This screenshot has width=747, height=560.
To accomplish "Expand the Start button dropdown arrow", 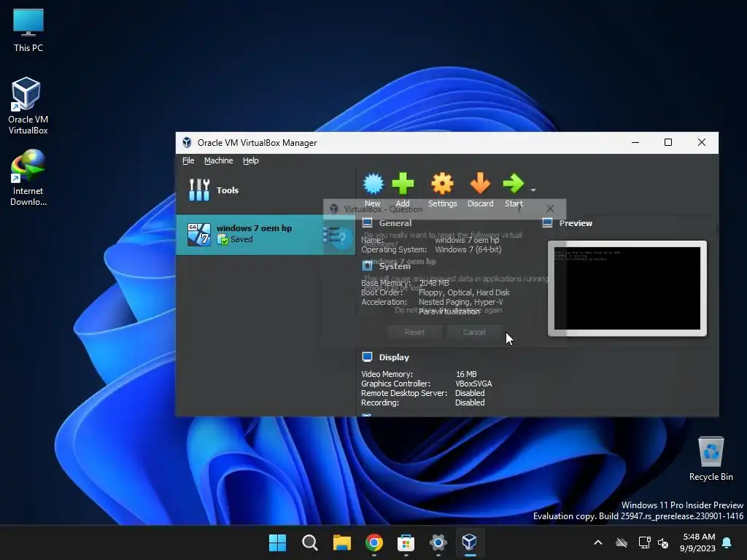I will pyautogui.click(x=533, y=190).
